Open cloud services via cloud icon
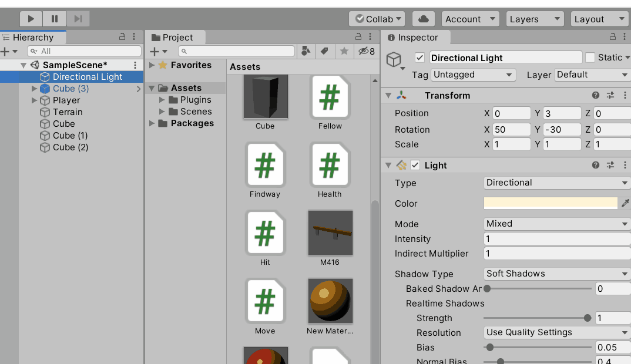 (423, 19)
